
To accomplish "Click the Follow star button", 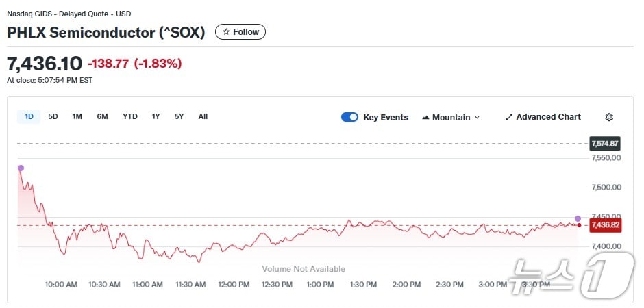I will click(240, 32).
